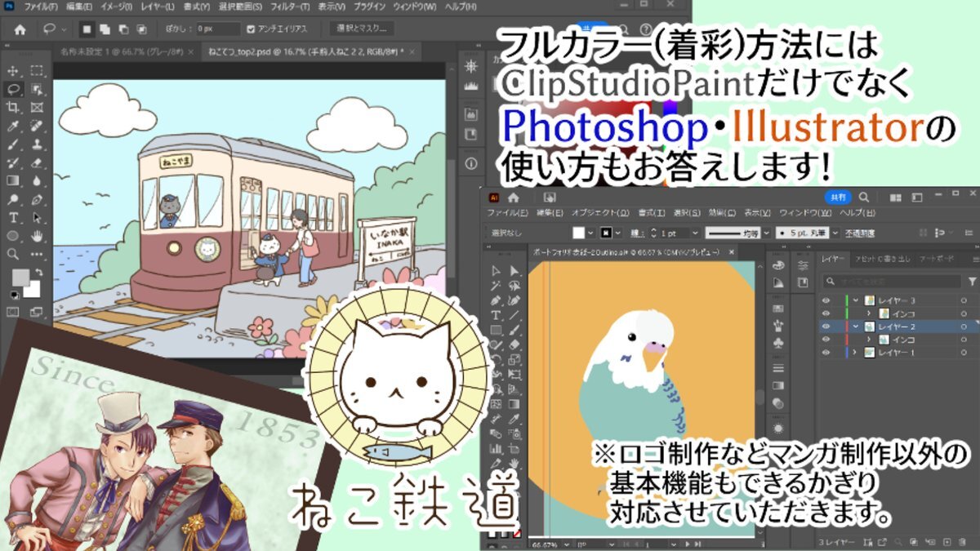Select the Brush tool in Photoshop
Screen dimensions: 980x551
[12, 144]
